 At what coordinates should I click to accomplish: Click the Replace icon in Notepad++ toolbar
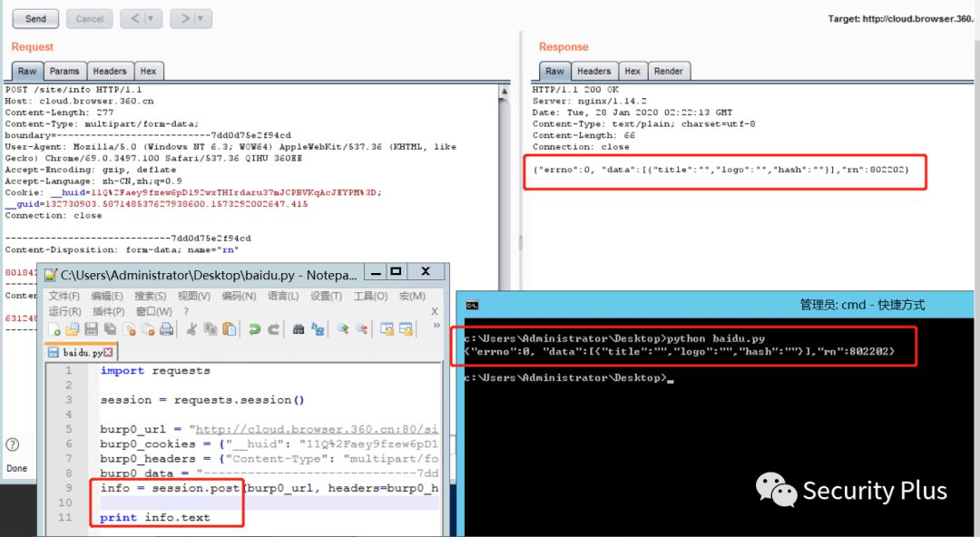pyautogui.click(x=318, y=329)
